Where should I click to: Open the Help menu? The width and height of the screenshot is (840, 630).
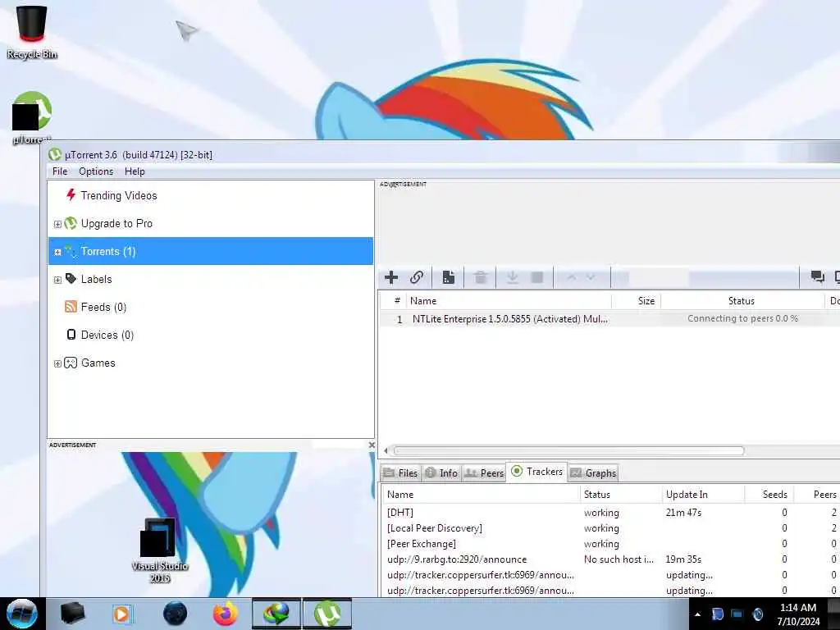point(135,171)
